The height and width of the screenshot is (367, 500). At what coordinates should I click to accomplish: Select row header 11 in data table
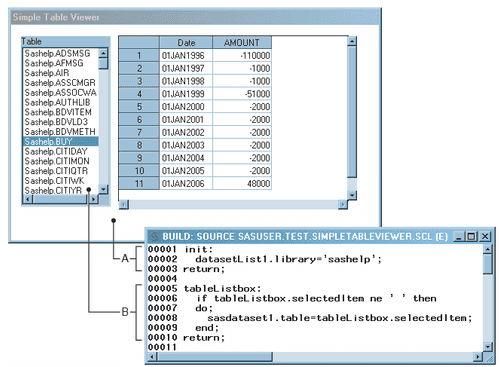point(139,183)
